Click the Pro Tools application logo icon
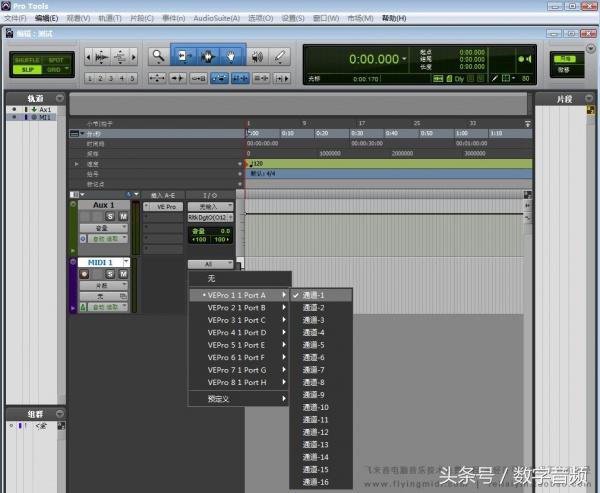The height and width of the screenshot is (493, 600). tap(6, 6)
